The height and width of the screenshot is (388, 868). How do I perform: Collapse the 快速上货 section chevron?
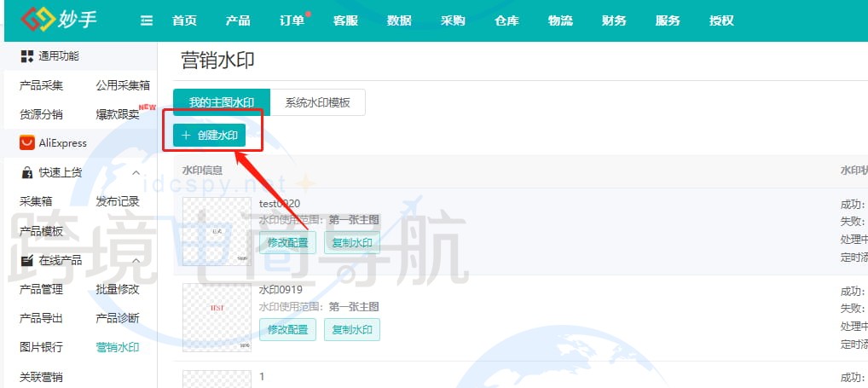[x=136, y=172]
